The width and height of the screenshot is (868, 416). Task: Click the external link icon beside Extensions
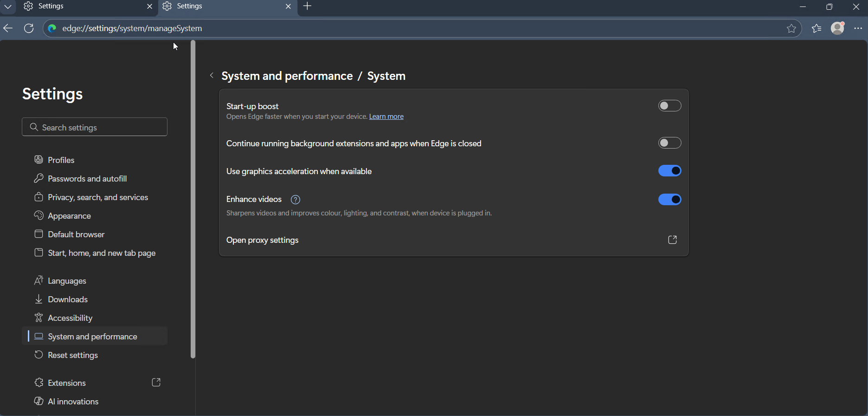coord(156,383)
